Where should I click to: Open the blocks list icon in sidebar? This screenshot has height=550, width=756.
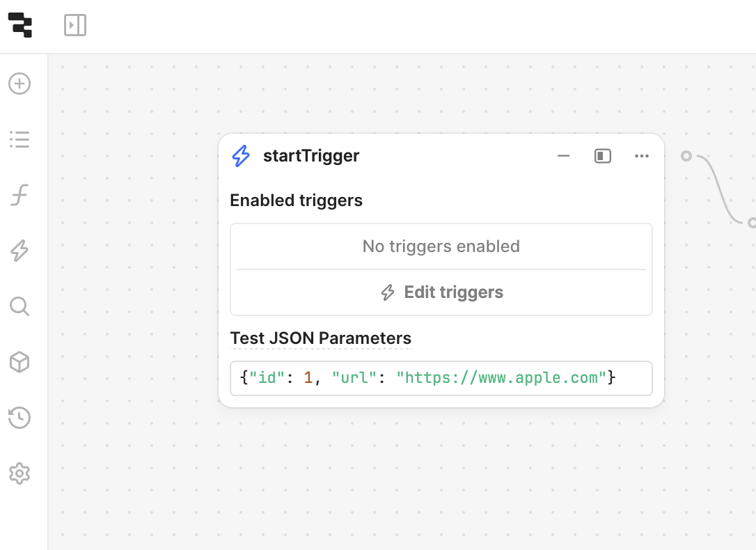(x=19, y=140)
